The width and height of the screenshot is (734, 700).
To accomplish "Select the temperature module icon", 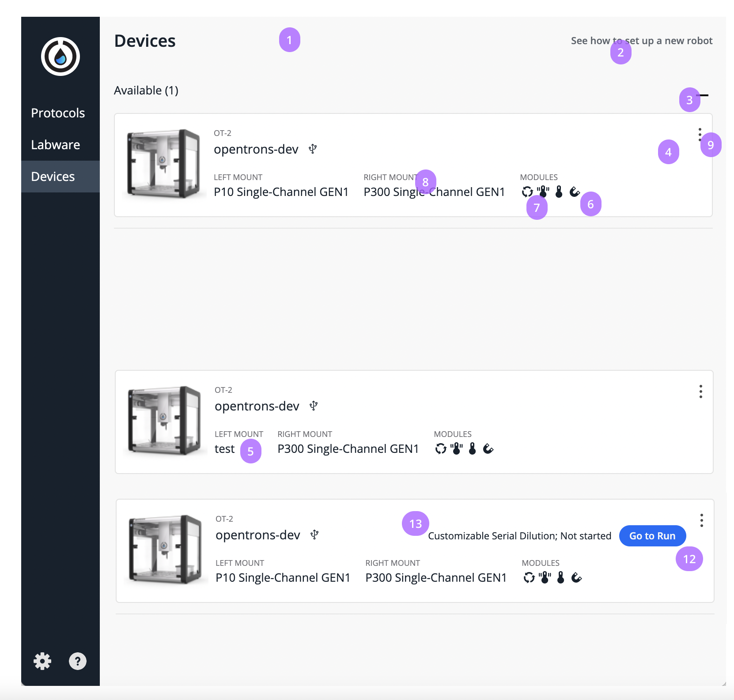I will (559, 192).
